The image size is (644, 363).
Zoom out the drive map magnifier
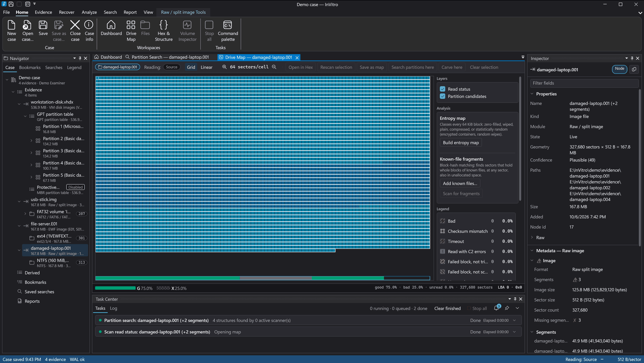274,67
